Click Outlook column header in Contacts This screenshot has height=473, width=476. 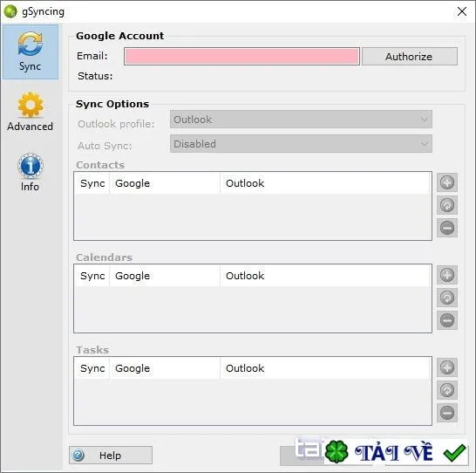325,183
